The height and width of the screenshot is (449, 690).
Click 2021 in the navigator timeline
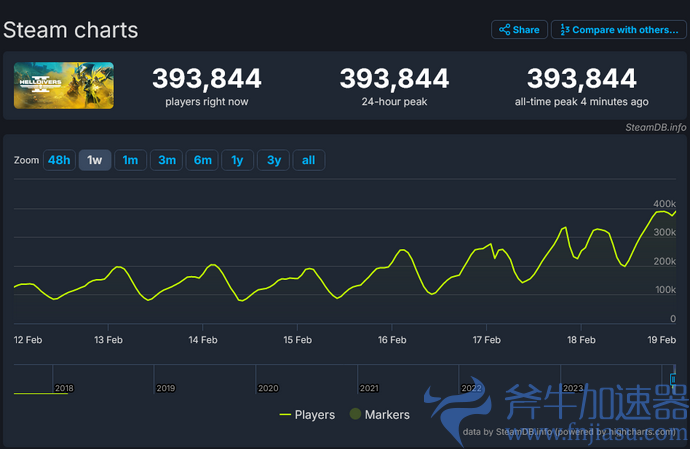point(369,388)
